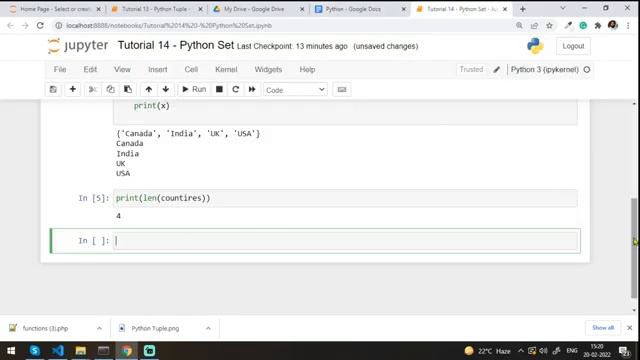640x360 pixels.
Task: Click Chrome icon in taskbar
Action: point(127,351)
